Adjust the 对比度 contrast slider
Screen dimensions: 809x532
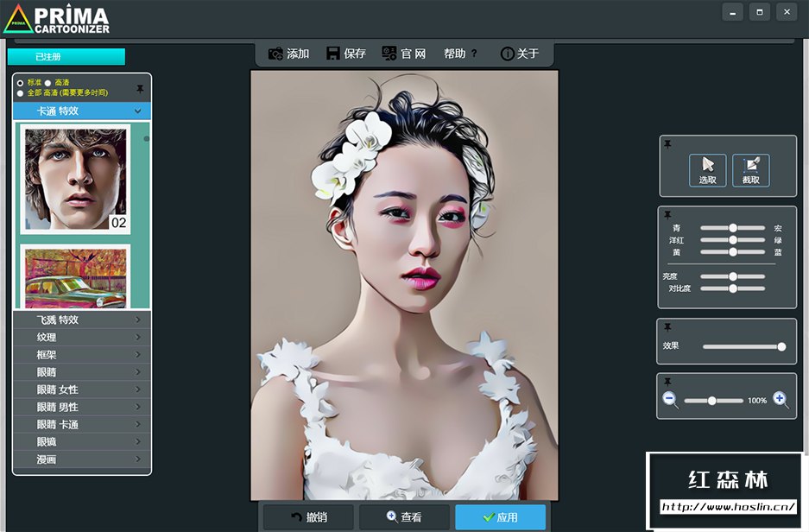[x=733, y=288]
